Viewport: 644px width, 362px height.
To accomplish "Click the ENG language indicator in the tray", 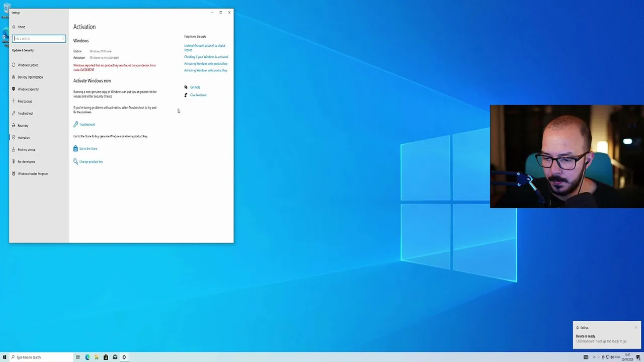I will [x=618, y=357].
